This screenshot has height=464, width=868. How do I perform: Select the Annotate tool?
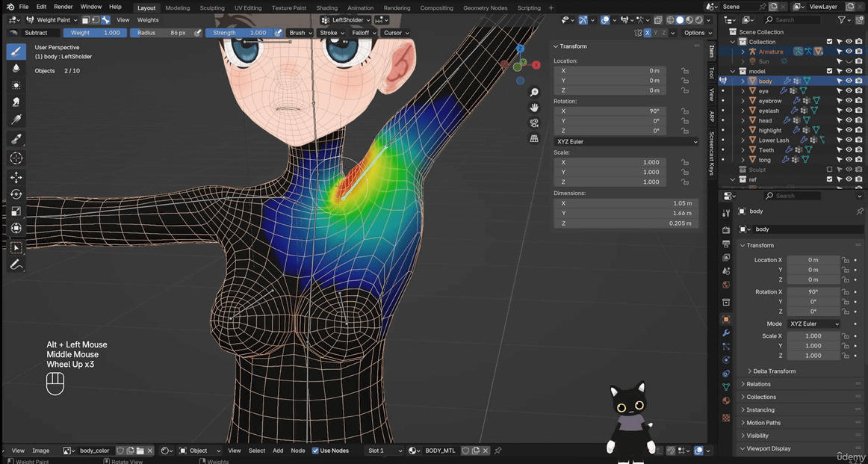click(16, 265)
